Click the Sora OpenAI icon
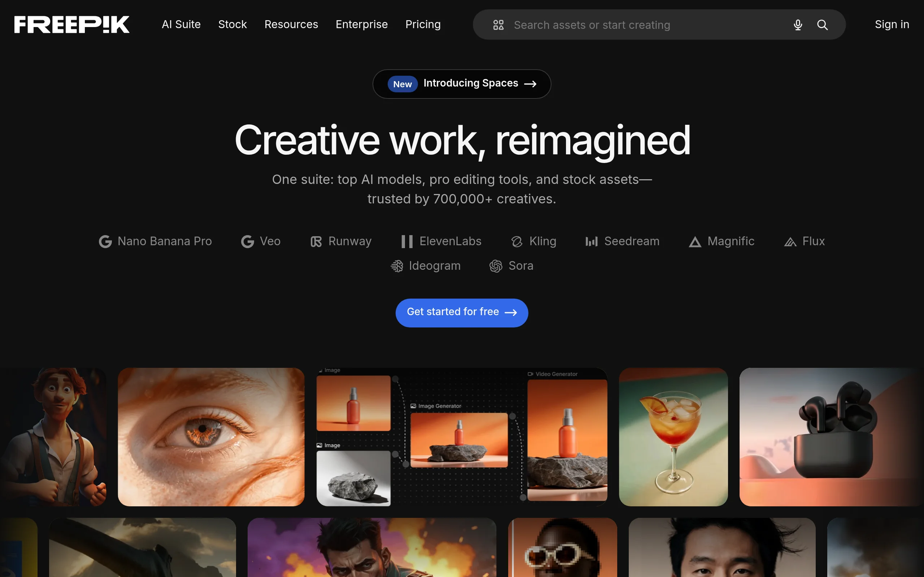This screenshot has height=577, width=924. pos(496,266)
